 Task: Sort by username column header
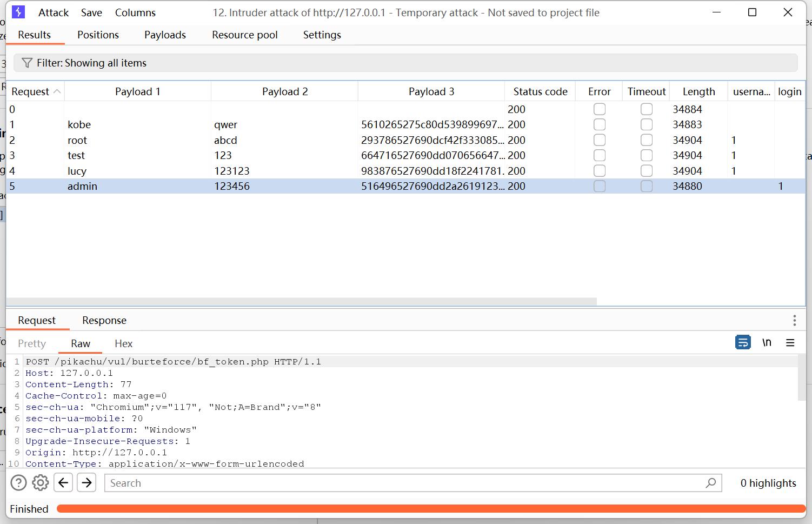751,91
